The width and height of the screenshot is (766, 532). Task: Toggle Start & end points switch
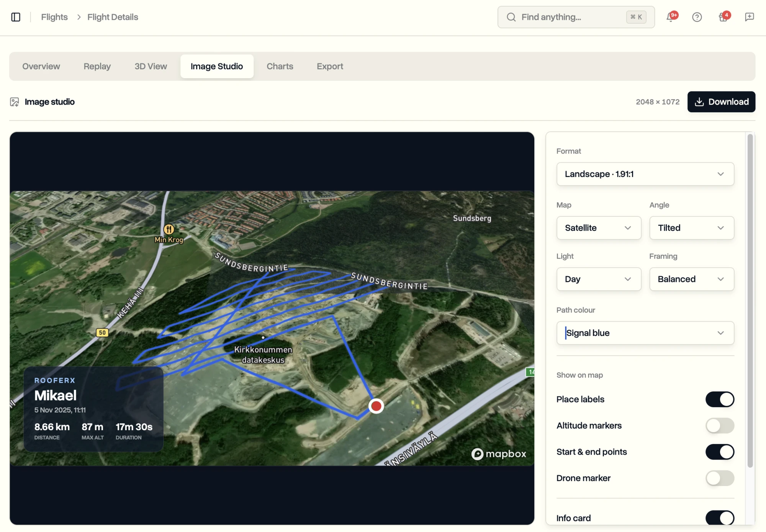click(720, 452)
